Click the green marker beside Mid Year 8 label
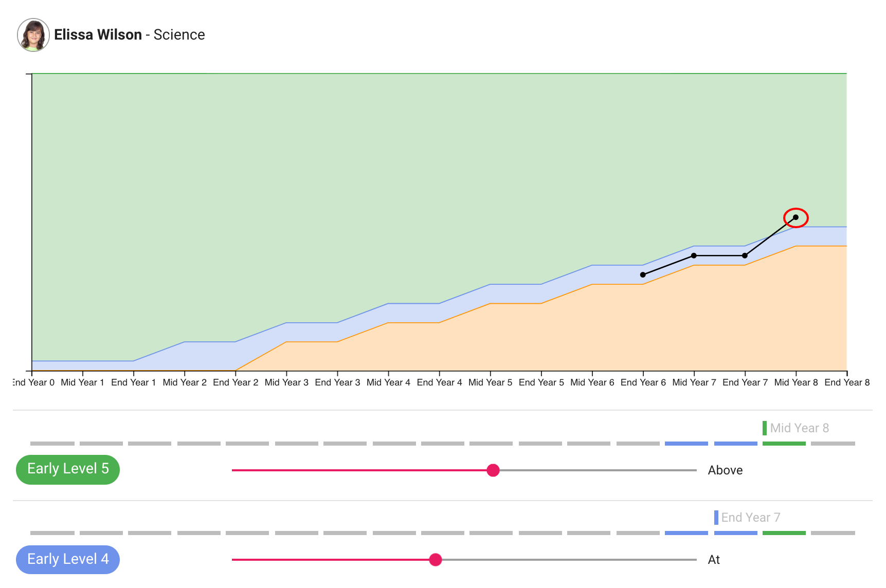This screenshot has width=886, height=588. 764,428
